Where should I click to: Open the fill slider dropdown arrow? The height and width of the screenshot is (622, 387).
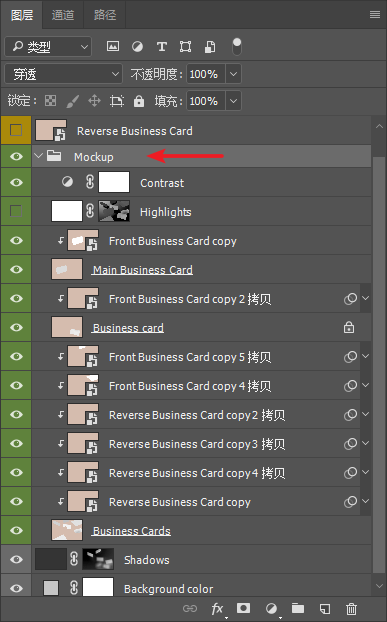click(x=234, y=101)
